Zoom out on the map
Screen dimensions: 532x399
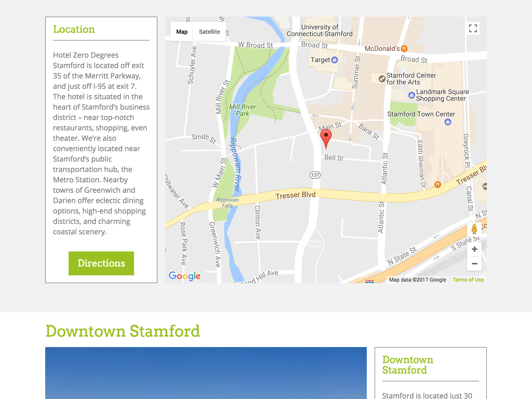474,264
